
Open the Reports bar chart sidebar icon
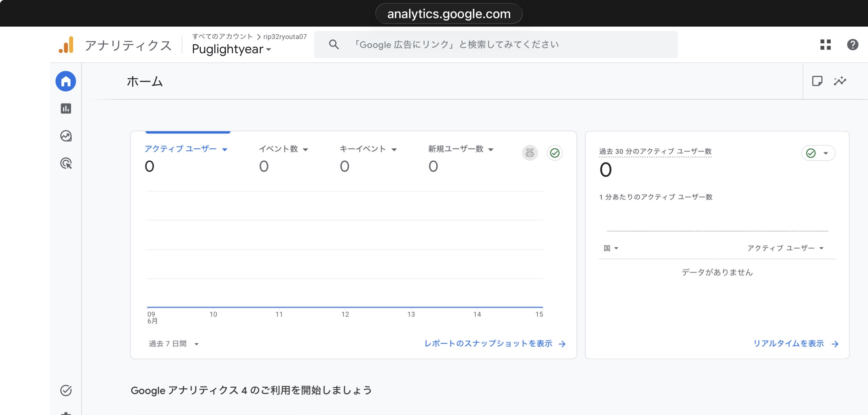pyautogui.click(x=66, y=109)
